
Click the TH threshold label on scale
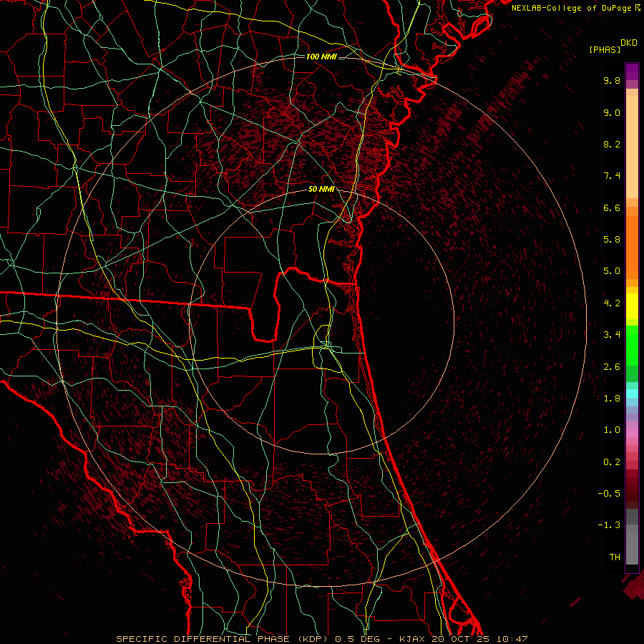[615, 557]
